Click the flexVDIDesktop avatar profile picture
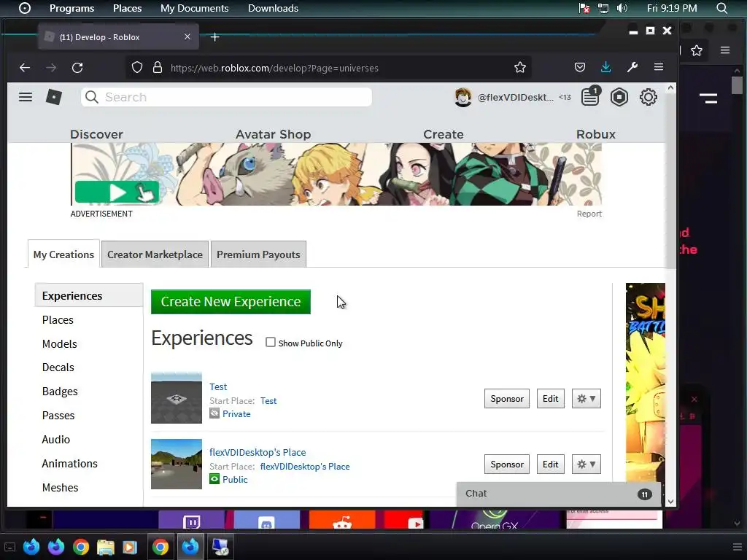Image resolution: width=747 pixels, height=560 pixels. click(x=463, y=97)
